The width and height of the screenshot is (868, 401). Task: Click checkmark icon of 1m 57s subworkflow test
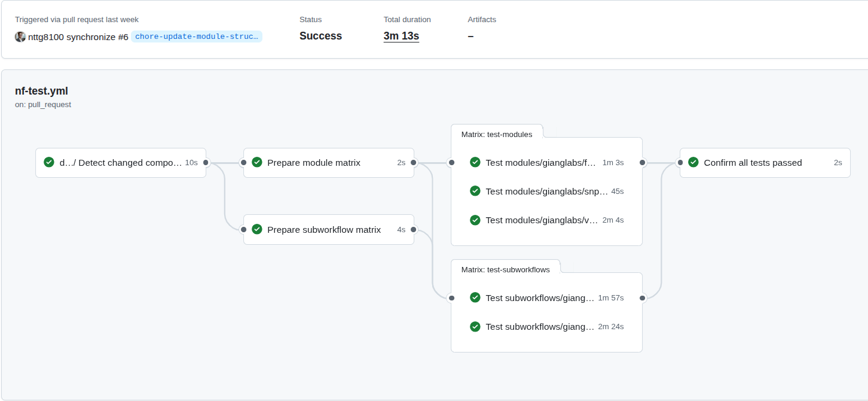(475, 297)
